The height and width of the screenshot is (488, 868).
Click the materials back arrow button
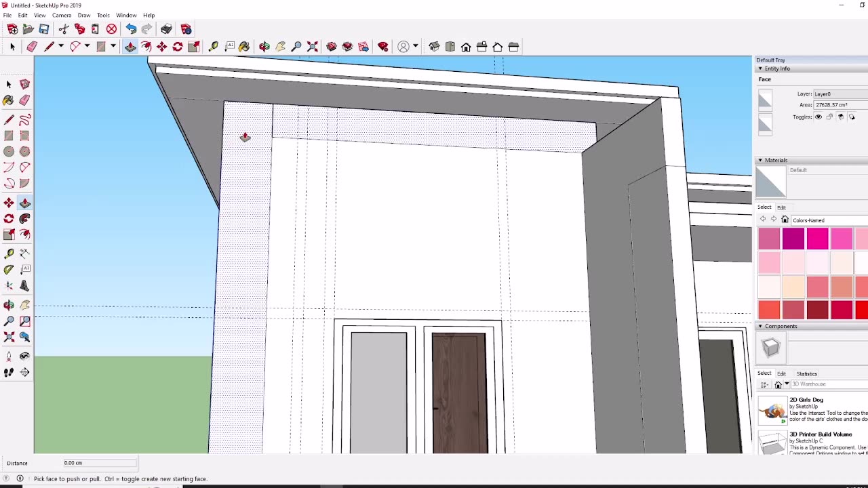click(x=763, y=220)
